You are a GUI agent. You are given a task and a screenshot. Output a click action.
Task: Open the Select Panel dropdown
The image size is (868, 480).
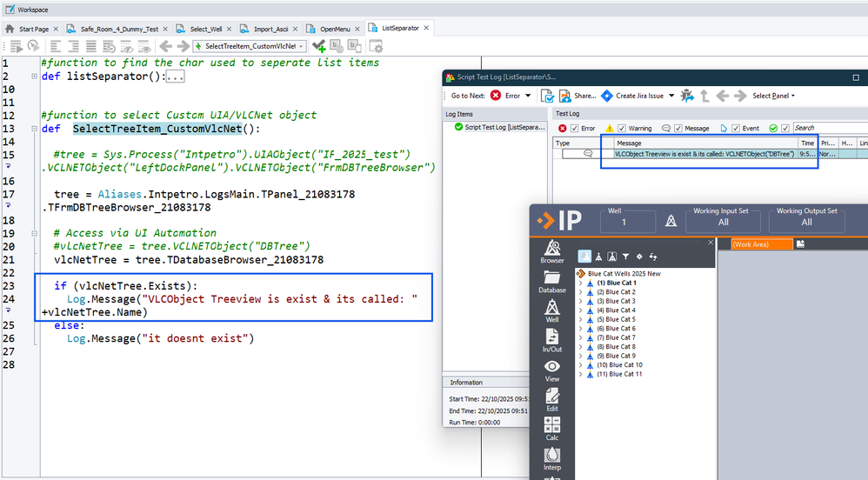(773, 96)
